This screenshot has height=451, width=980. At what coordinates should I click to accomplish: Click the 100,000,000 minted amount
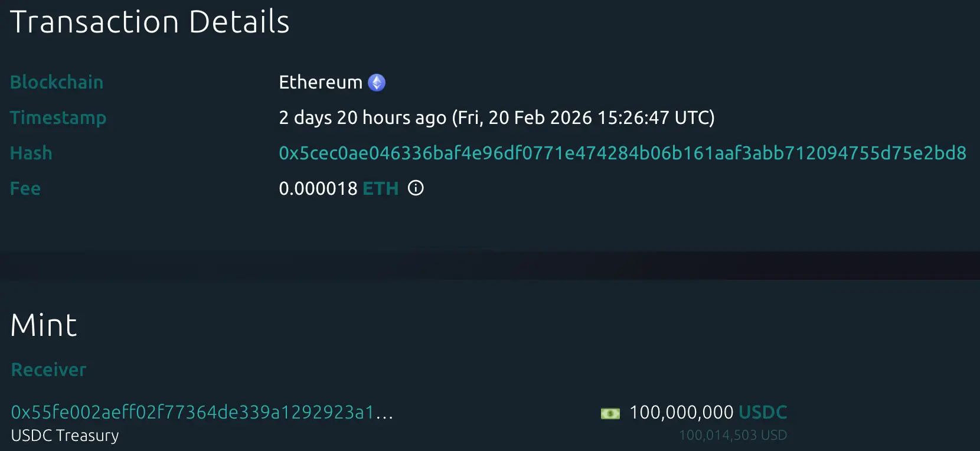point(681,412)
